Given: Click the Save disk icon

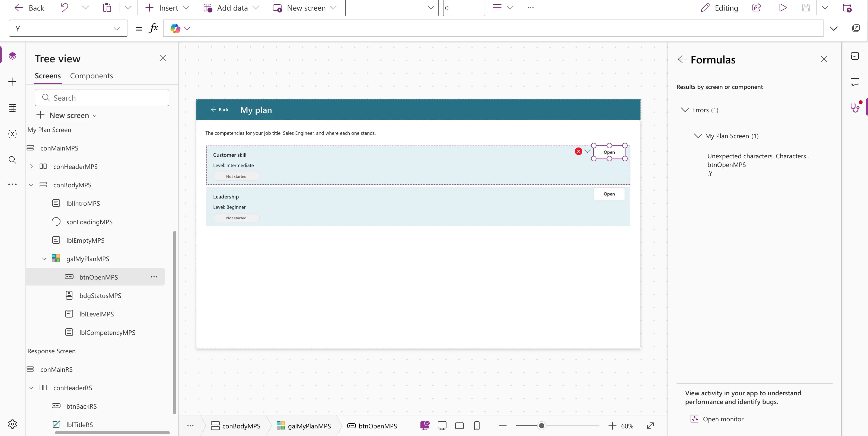Looking at the screenshot, I should 806,8.
